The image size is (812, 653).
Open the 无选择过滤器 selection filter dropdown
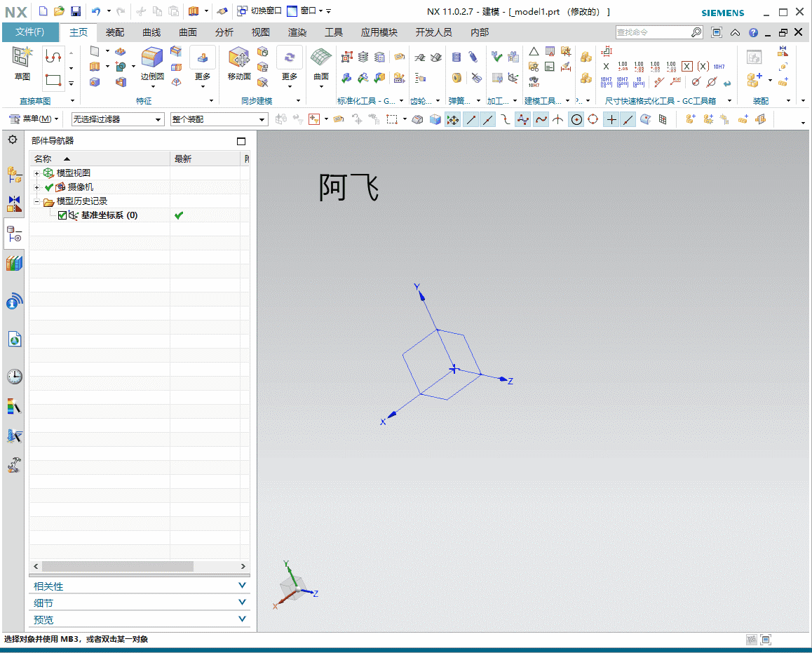tap(118, 120)
